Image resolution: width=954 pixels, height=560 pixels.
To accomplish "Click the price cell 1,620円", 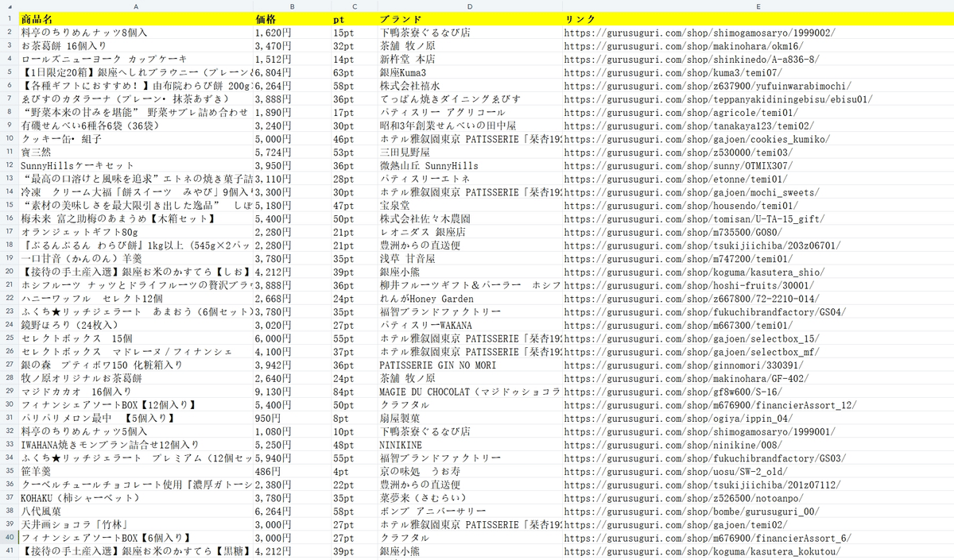I will [x=292, y=33].
